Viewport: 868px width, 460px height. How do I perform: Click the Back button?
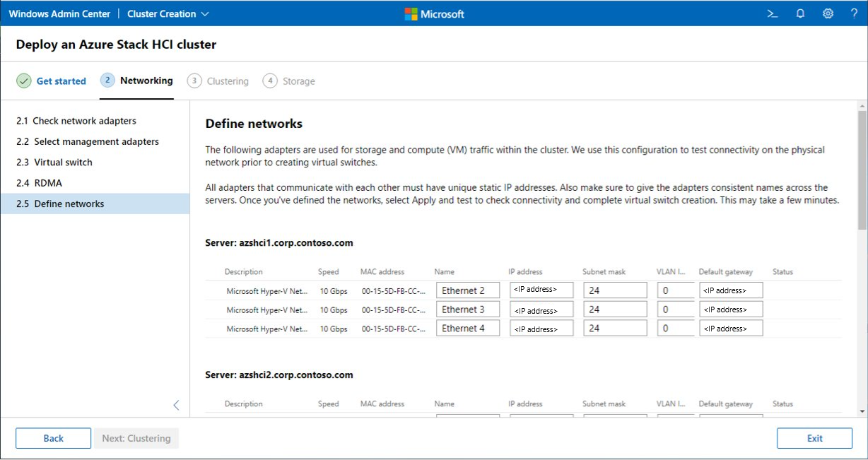[x=53, y=438]
